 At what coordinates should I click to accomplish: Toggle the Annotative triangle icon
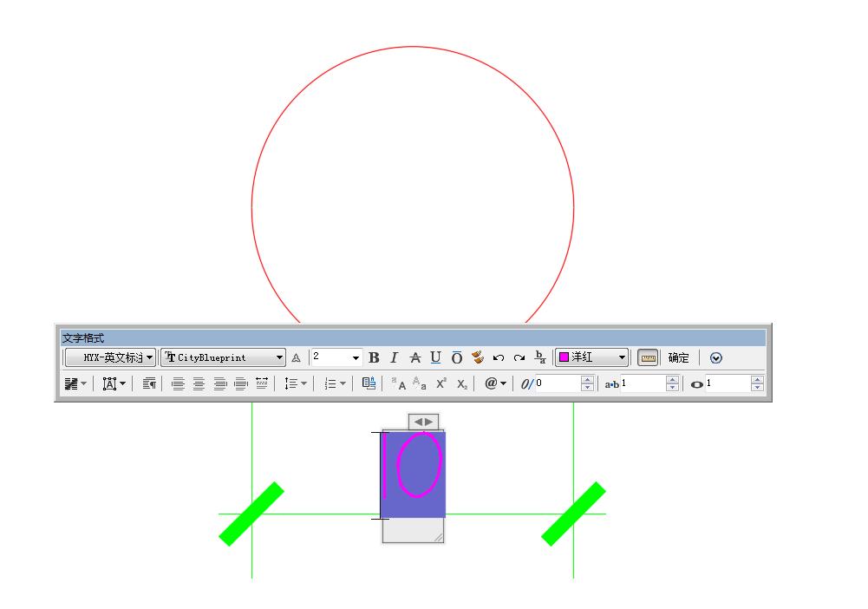(297, 358)
